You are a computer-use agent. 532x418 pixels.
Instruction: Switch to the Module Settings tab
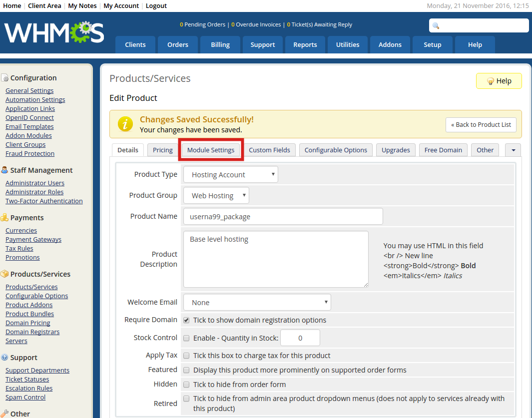coord(211,150)
